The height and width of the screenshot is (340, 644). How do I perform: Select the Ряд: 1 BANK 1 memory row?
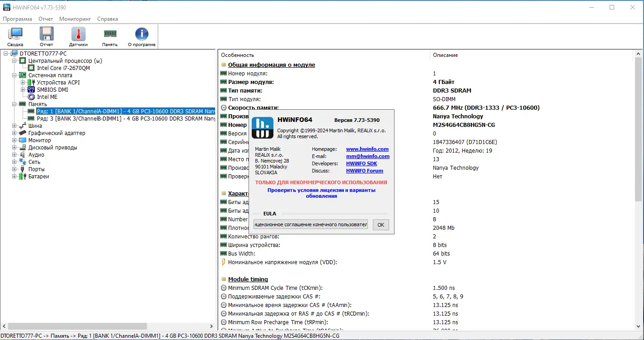click(x=126, y=111)
